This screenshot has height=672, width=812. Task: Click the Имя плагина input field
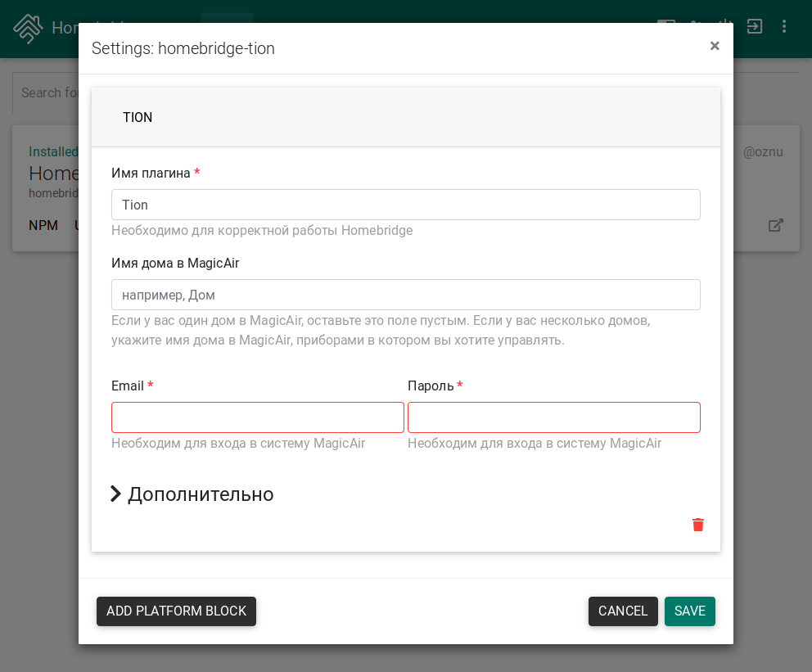point(405,205)
